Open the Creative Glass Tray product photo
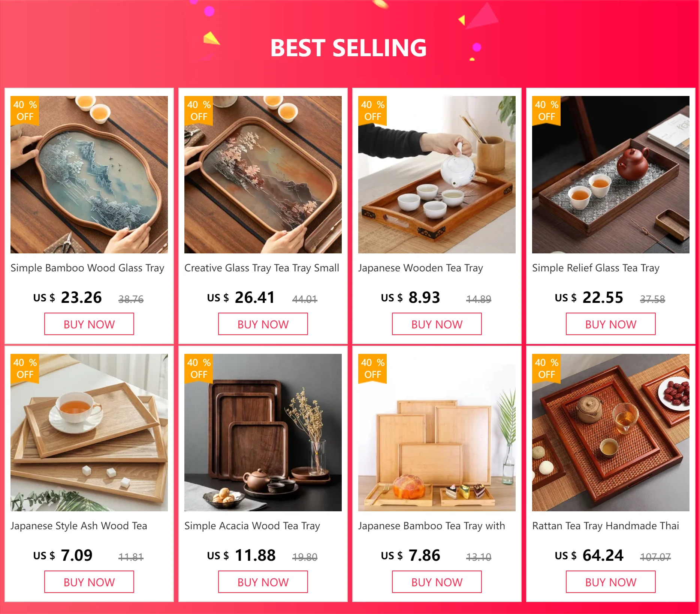The height and width of the screenshot is (614, 700). pyautogui.click(x=263, y=175)
